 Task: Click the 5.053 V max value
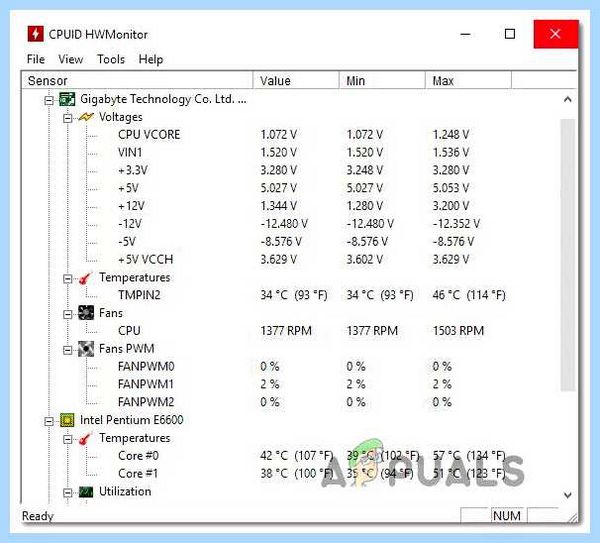(x=451, y=188)
